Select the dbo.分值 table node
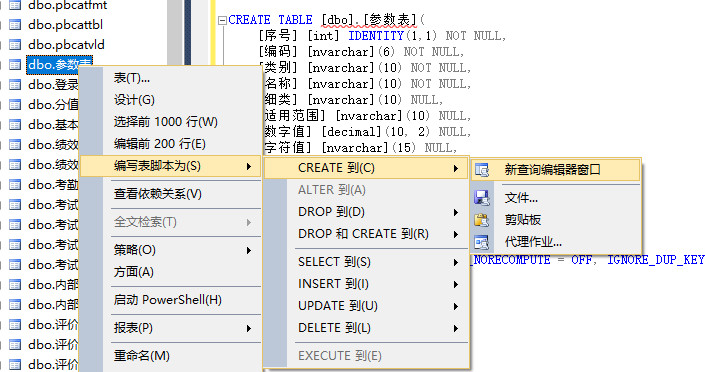 tap(53, 104)
